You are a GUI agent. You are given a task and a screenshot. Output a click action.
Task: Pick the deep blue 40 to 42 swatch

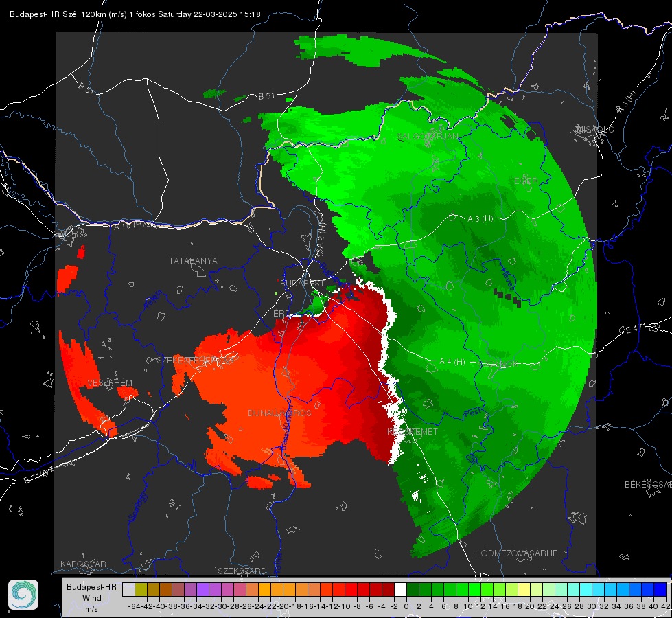pos(660,589)
